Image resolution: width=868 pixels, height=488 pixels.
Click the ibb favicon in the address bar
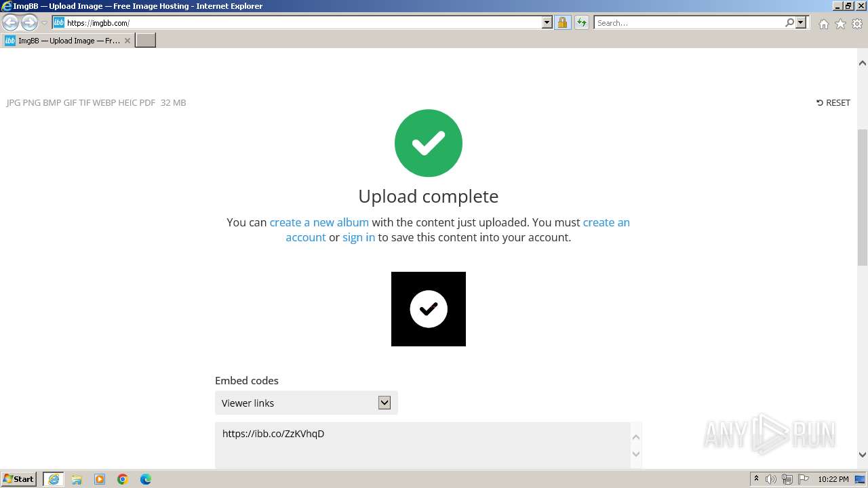(59, 23)
